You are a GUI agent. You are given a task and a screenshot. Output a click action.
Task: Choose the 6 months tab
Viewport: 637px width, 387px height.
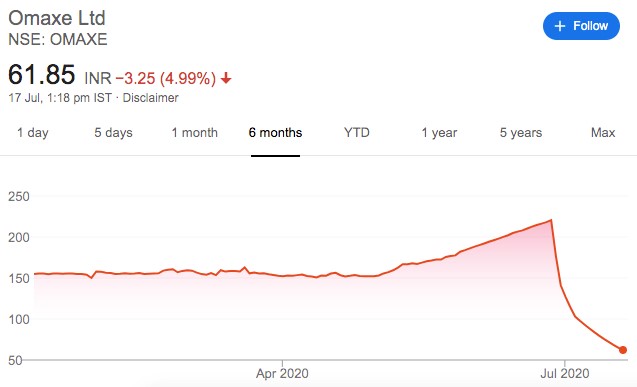pos(275,133)
